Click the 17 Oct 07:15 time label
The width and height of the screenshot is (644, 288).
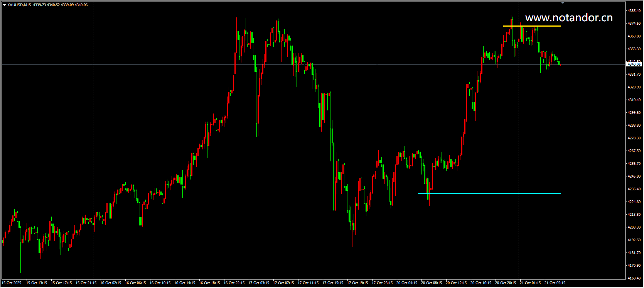pos(283,283)
